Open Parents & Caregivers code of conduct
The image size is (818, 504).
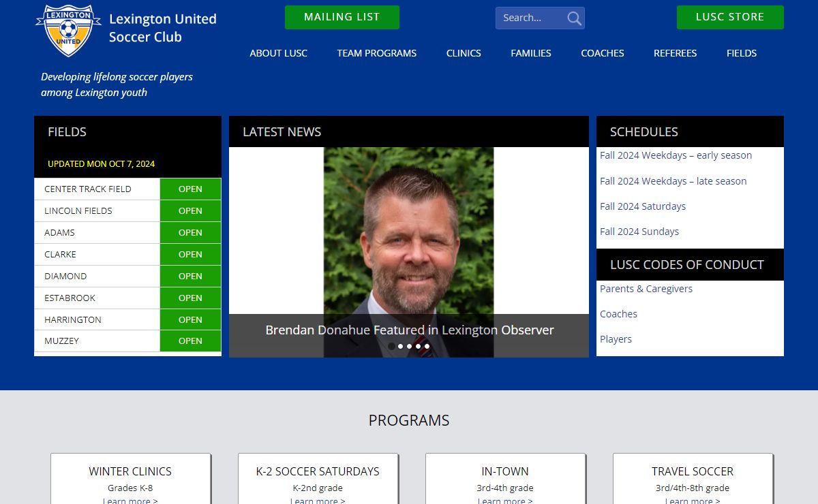coord(646,289)
